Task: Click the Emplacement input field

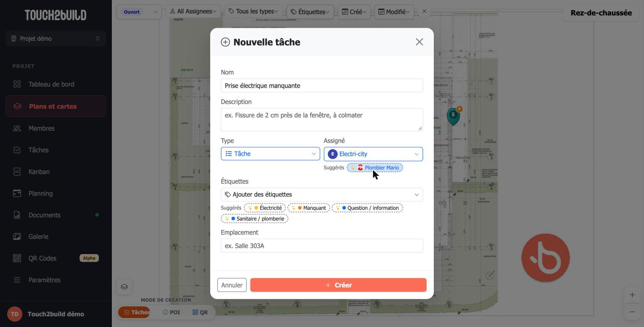Action: click(322, 246)
